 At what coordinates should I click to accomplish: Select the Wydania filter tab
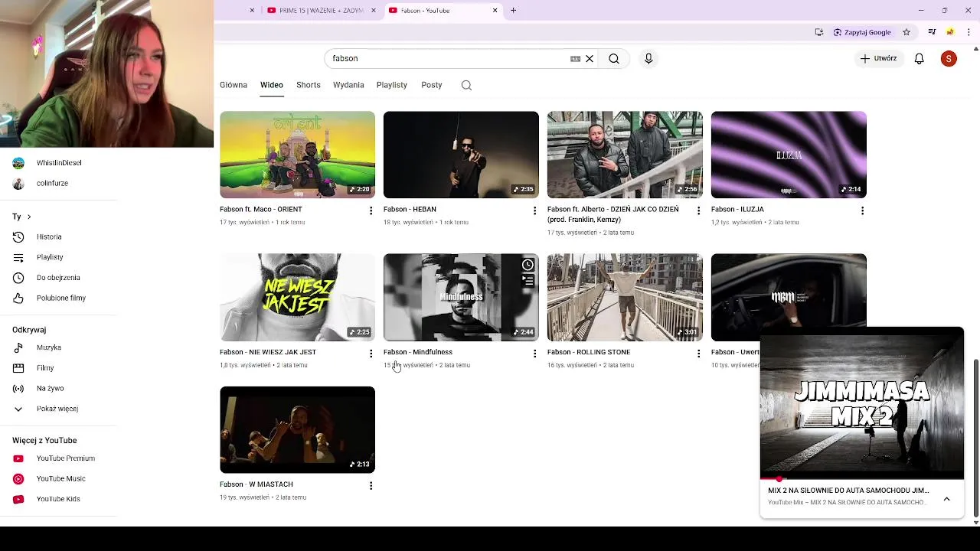point(348,85)
